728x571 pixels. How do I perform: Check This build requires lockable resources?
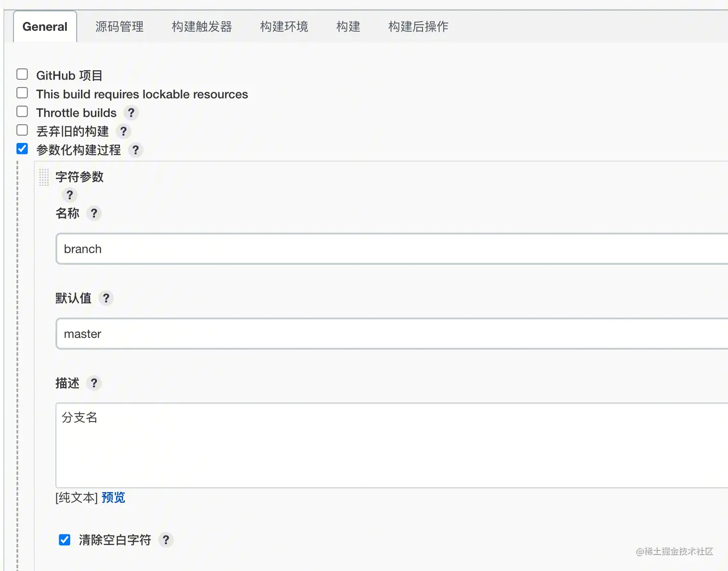coord(22,93)
